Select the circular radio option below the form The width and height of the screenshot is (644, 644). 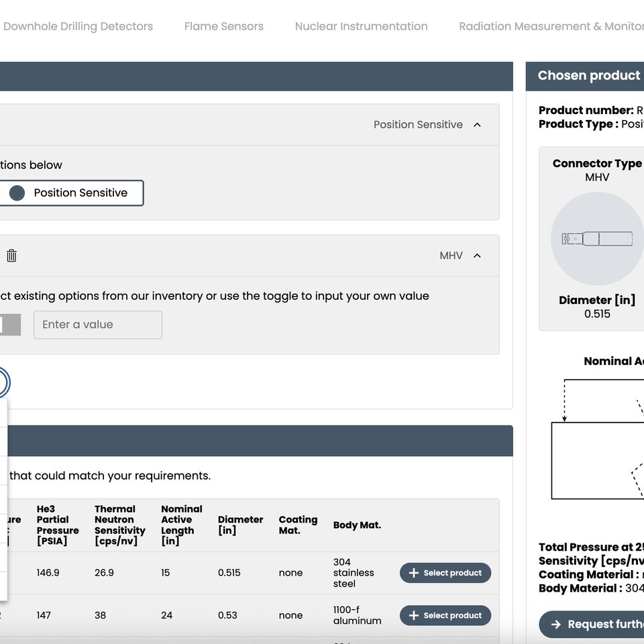coord(1,382)
